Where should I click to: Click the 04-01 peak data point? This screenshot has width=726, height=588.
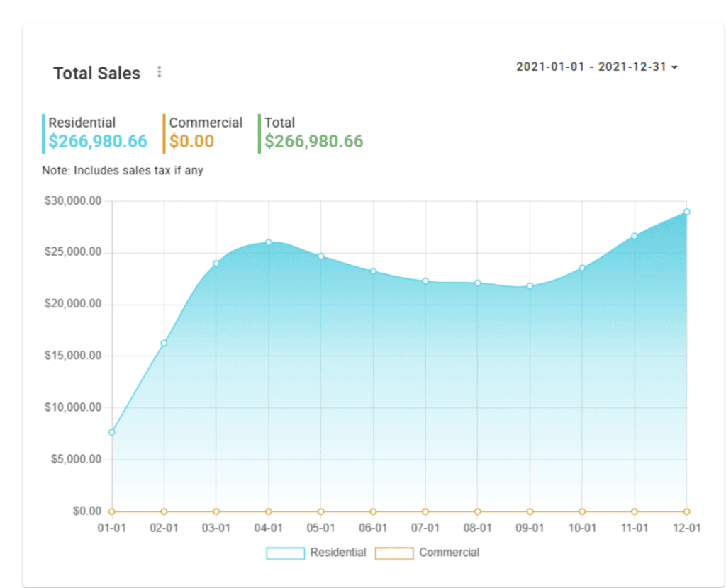pyautogui.click(x=268, y=241)
